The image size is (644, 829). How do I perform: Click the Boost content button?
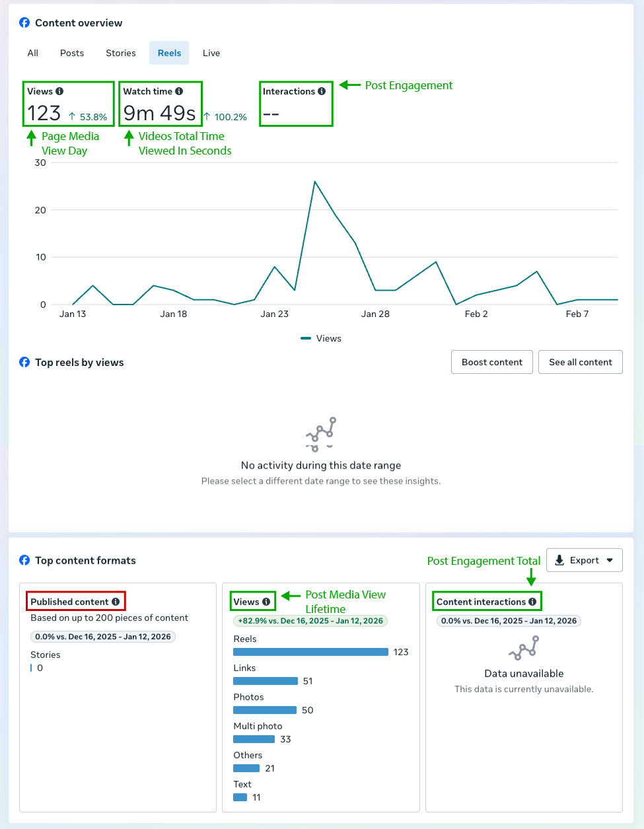492,362
